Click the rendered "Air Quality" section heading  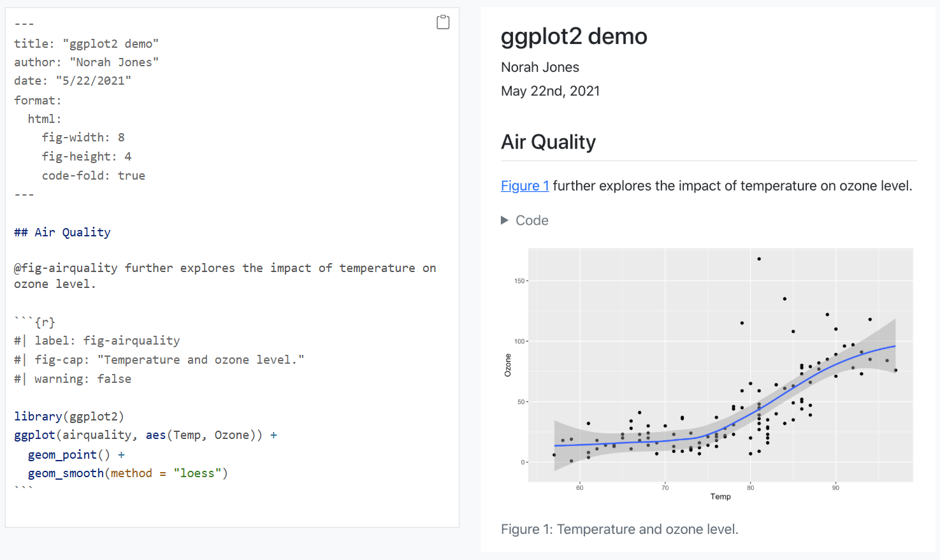pos(548,142)
